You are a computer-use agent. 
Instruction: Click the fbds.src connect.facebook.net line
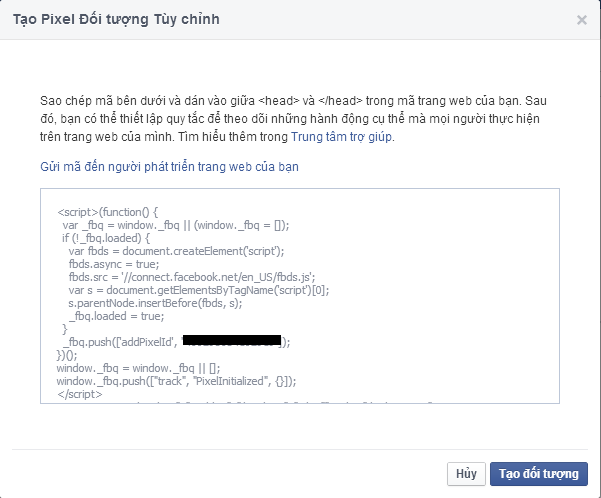pyautogui.click(x=192, y=277)
